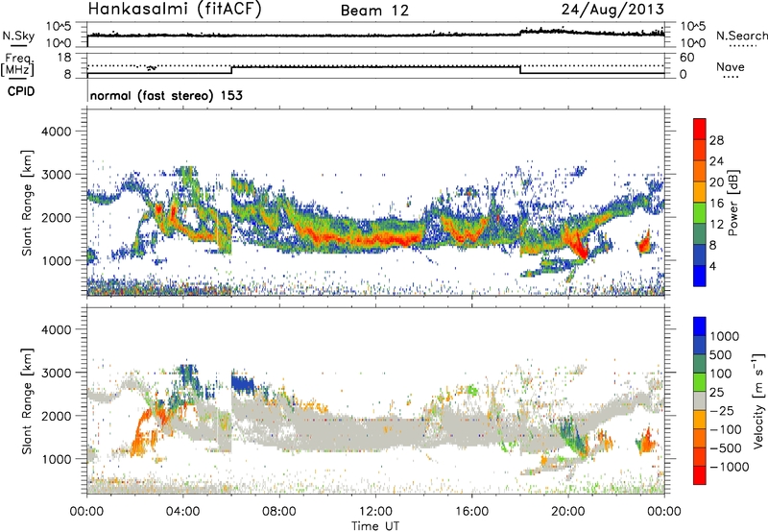
Task: Click the power colorbar value '20'
Action: tap(716, 182)
